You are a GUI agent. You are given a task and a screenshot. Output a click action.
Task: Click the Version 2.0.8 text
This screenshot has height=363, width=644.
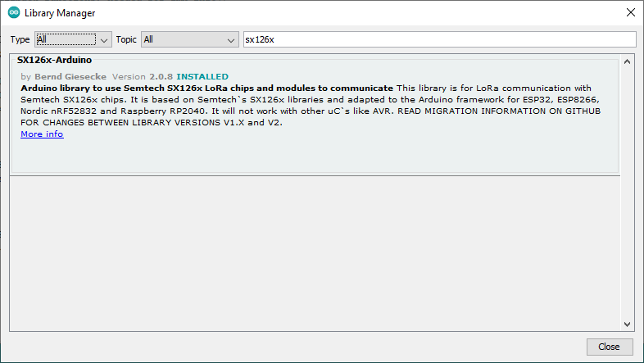click(143, 77)
